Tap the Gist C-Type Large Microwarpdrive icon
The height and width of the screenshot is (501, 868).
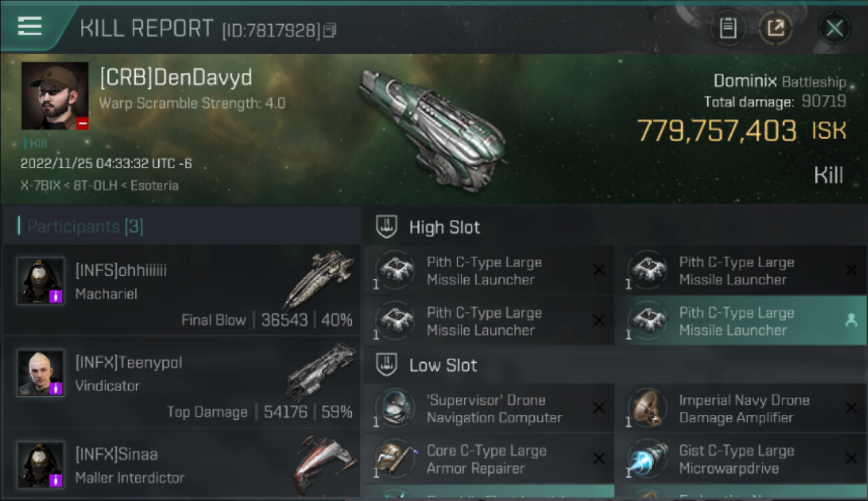[x=647, y=459]
